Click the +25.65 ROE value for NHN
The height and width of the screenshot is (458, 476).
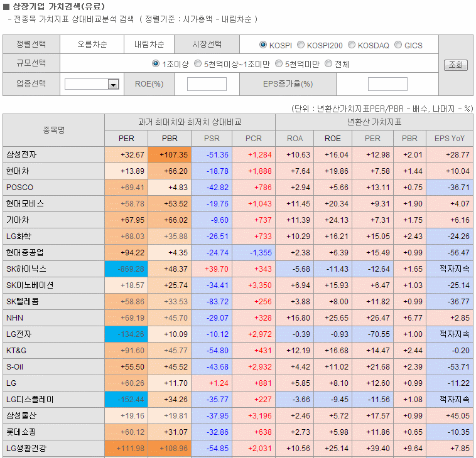(x=337, y=318)
